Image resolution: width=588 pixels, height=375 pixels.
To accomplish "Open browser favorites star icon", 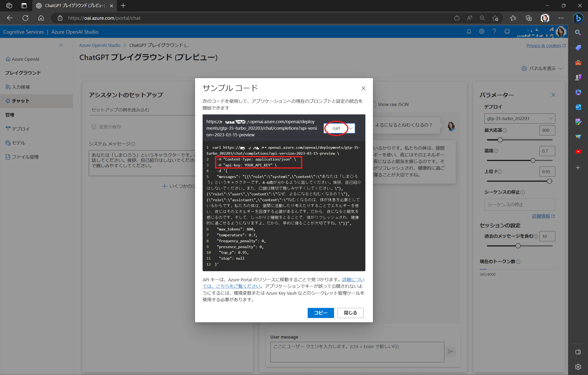I will 513,18.
